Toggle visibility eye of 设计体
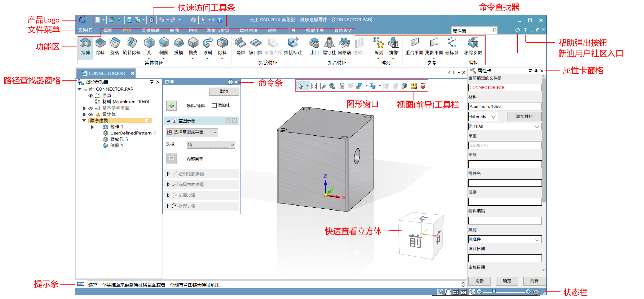Screen dimensions: 644x299 point(91,114)
